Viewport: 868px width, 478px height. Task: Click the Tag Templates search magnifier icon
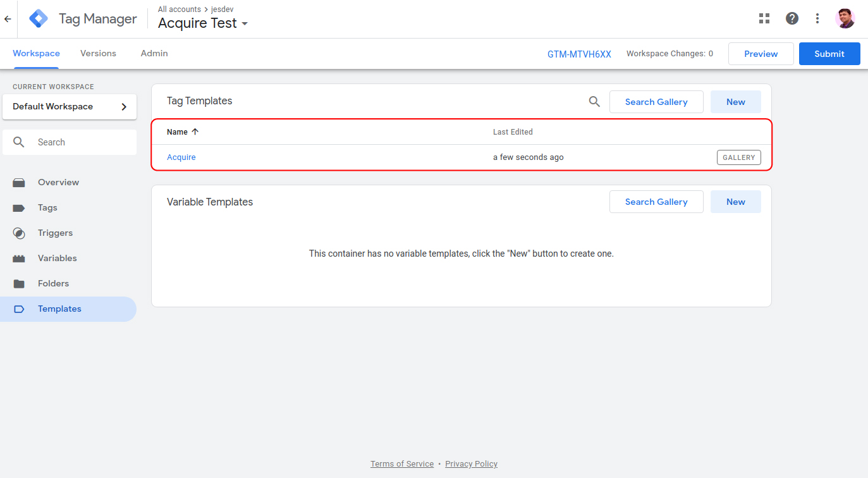(x=594, y=102)
